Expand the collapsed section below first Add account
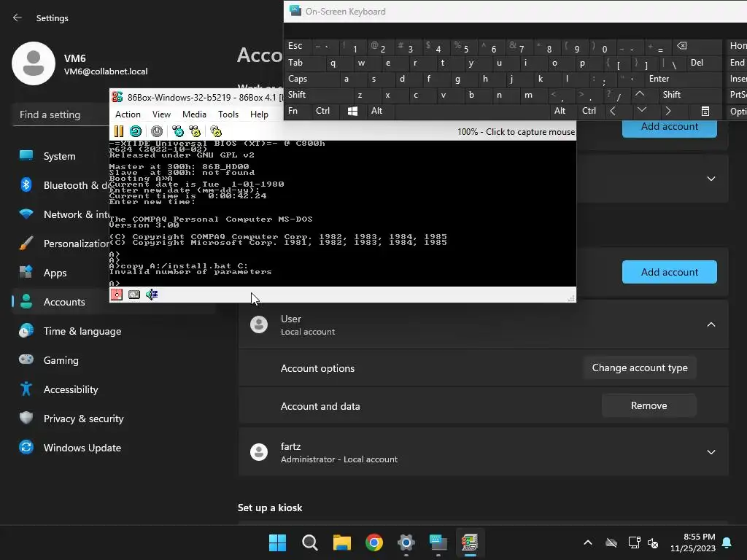Viewport: 747px width, 560px height. click(711, 179)
